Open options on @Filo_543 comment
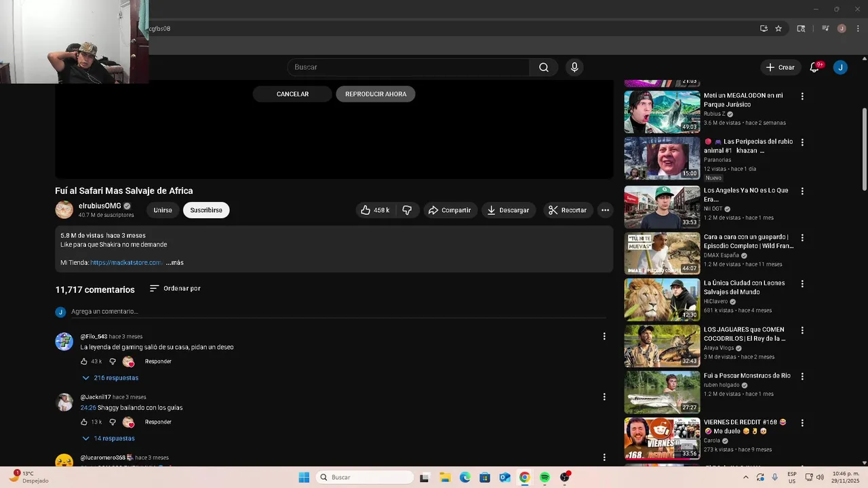 [604, 336]
